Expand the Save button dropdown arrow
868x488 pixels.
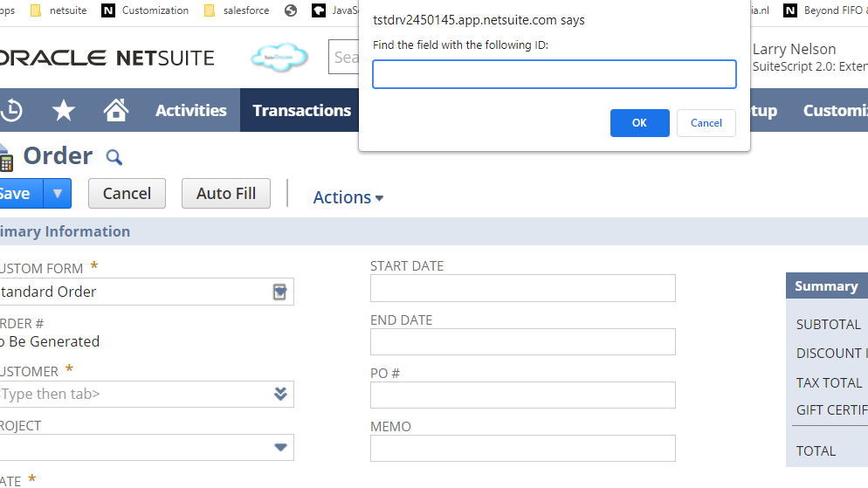pyautogui.click(x=58, y=194)
